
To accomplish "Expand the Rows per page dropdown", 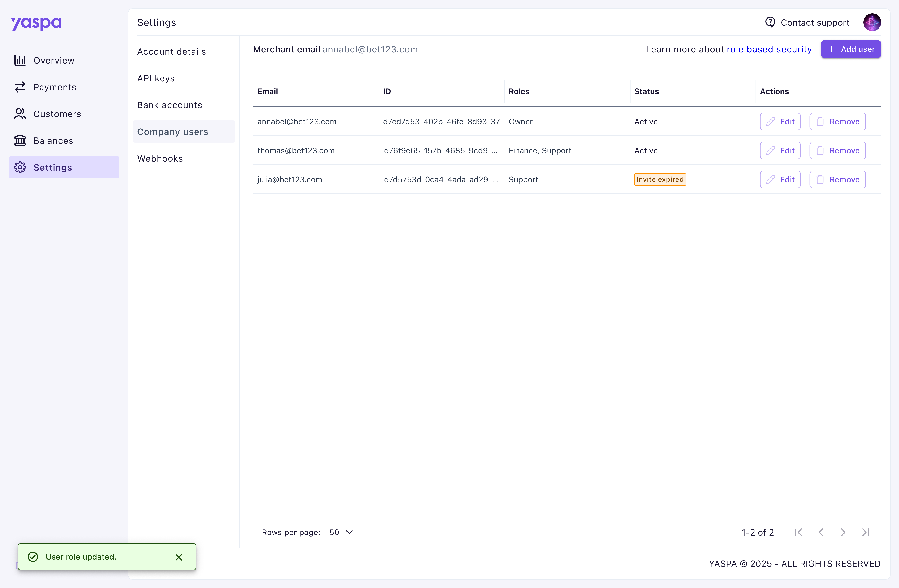I will pos(341,532).
